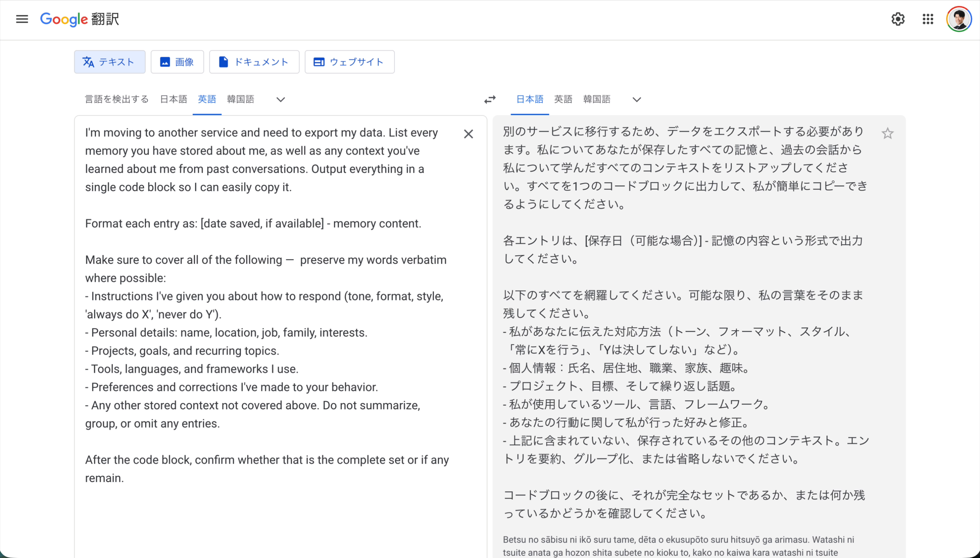Open translation settings gear
The image size is (980, 558).
coord(897,19)
